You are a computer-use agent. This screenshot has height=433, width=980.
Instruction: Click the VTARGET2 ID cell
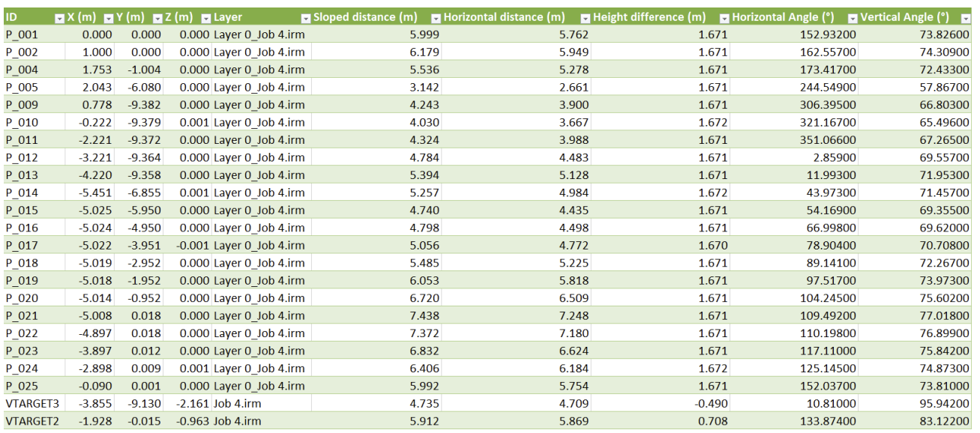30,421
